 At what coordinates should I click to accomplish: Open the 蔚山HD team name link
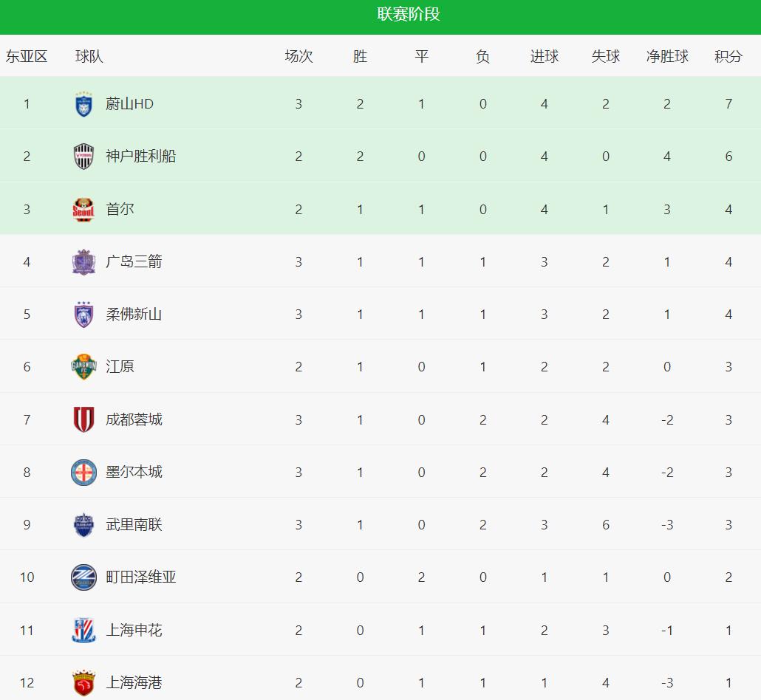pos(129,104)
